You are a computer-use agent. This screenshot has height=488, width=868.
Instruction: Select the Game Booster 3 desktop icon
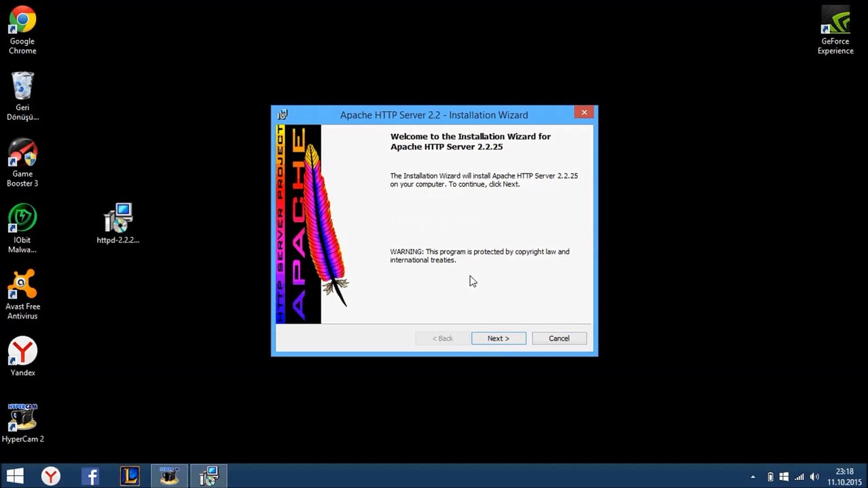[x=22, y=163]
